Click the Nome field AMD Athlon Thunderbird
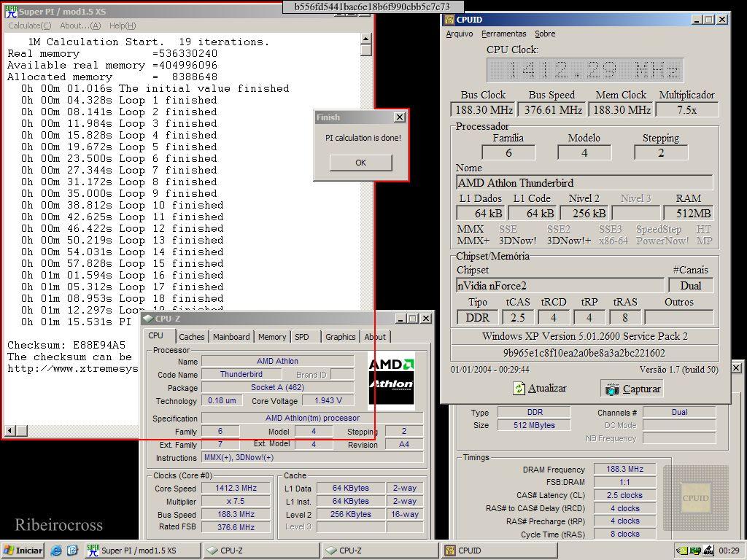This screenshot has height=560, width=747. [584, 183]
